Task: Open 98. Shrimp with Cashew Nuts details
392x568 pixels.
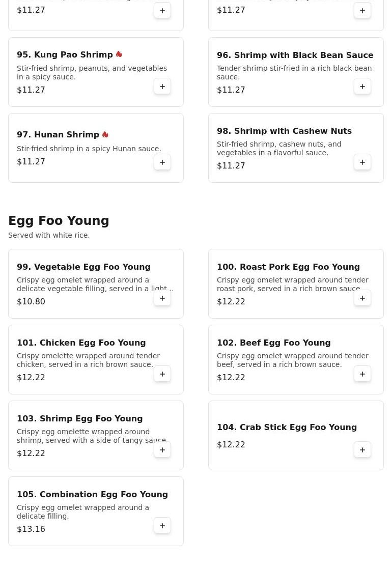Action: click(284, 131)
